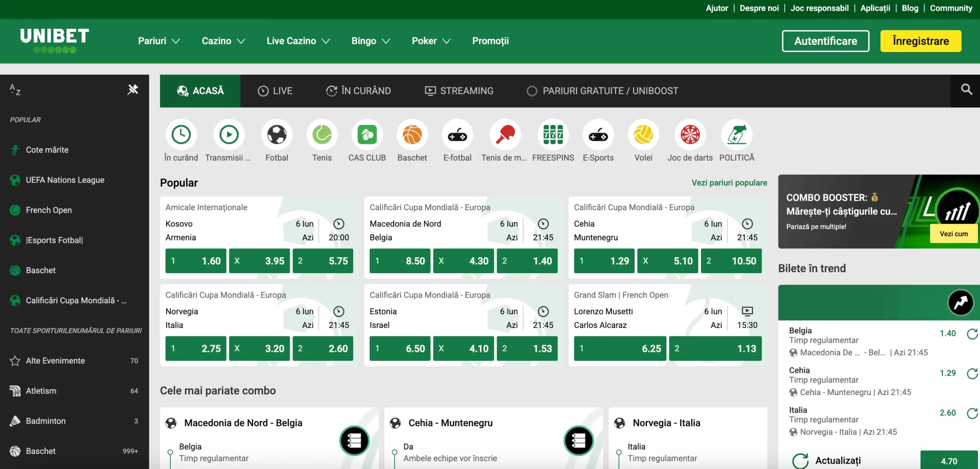
Task: Select the Tenis de masă paddle icon
Action: point(505,134)
